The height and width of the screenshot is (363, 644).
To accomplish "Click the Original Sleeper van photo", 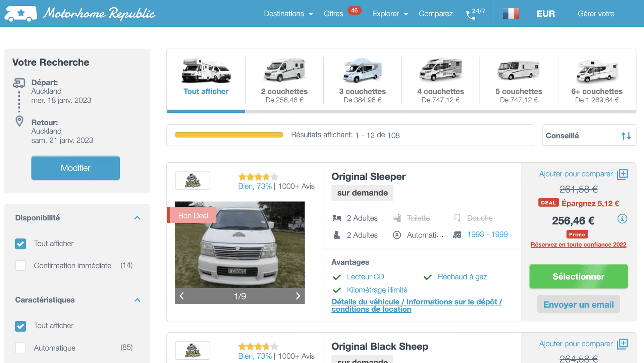I will point(240,245).
